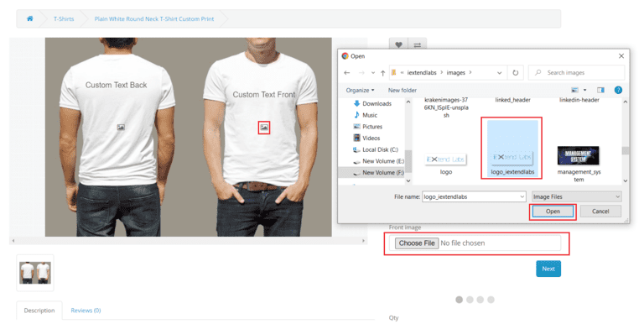This screenshot has height=324, width=644.
Task: Click front image placeholder on shirt
Action: [264, 128]
